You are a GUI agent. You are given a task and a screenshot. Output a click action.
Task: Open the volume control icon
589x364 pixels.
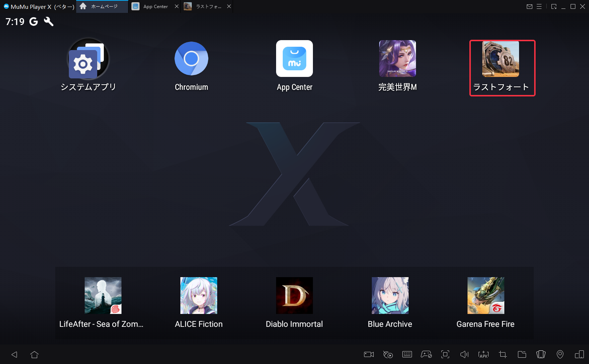point(465,354)
